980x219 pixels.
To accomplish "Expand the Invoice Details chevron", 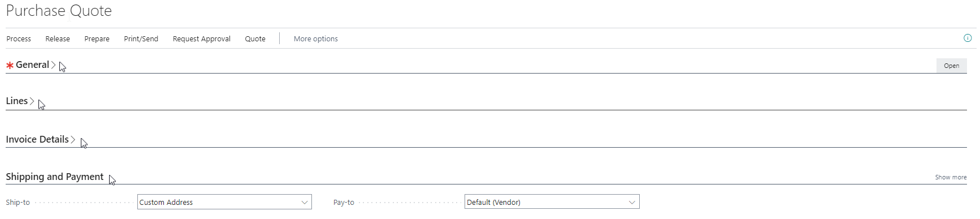I will click(x=73, y=139).
